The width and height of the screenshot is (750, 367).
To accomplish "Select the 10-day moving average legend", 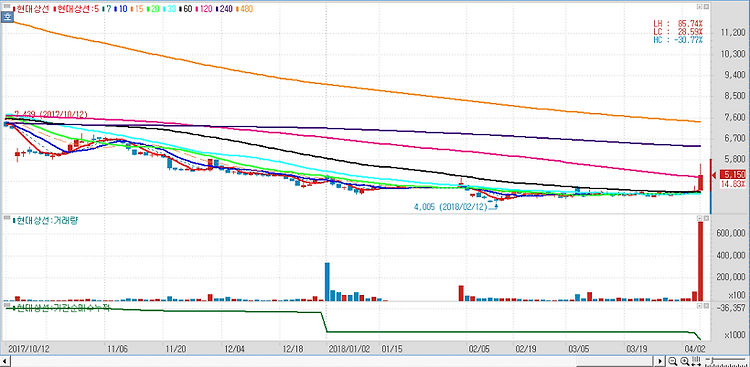I will click(121, 9).
